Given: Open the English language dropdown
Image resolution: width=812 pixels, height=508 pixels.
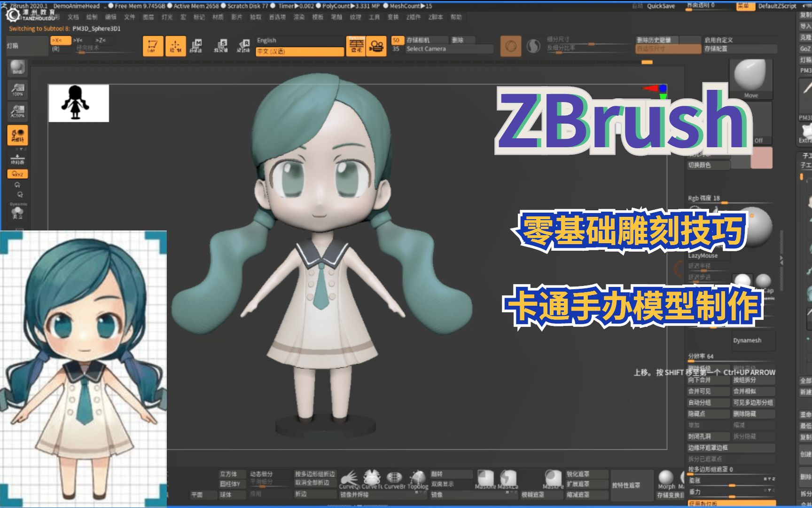Looking at the screenshot, I should click(x=299, y=40).
